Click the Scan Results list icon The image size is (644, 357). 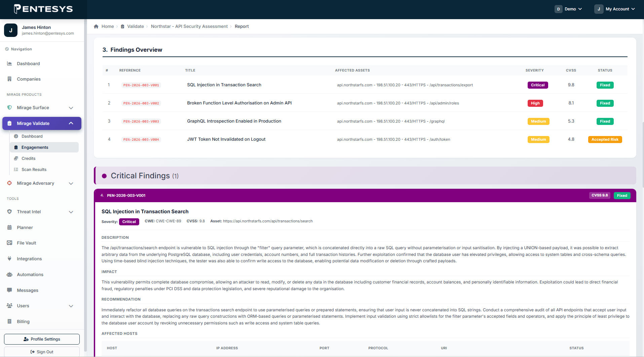click(16, 170)
